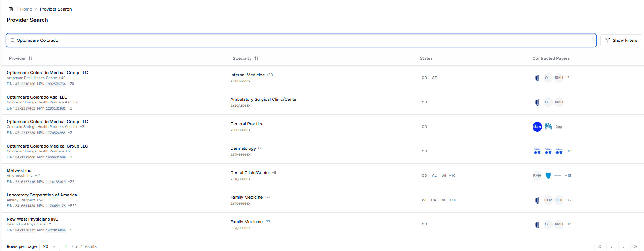This screenshot has height=251, width=644.
Task: Click blue shield logo in Metwest row
Action: coord(548,176)
